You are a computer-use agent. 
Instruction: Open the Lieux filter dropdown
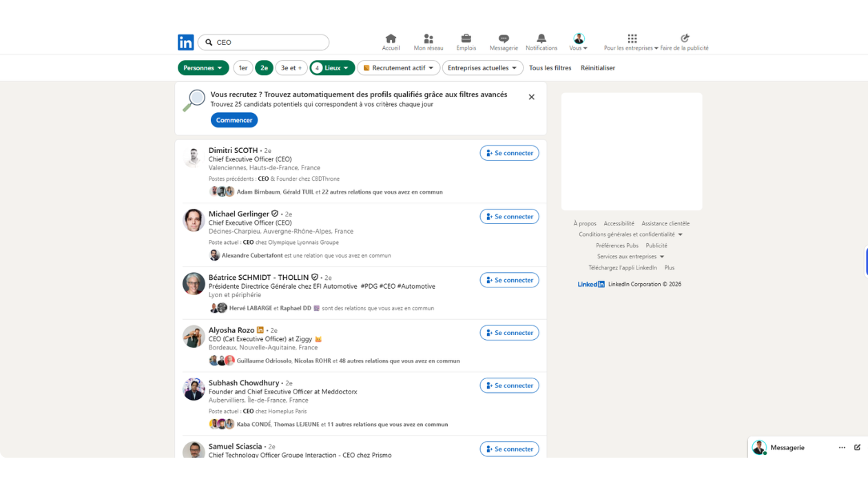click(332, 68)
